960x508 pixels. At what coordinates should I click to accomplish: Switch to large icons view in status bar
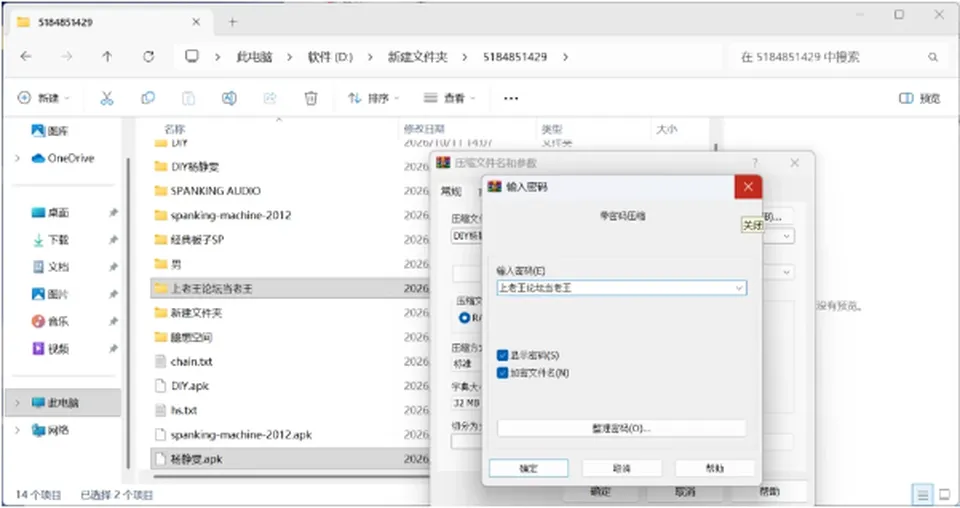945,493
